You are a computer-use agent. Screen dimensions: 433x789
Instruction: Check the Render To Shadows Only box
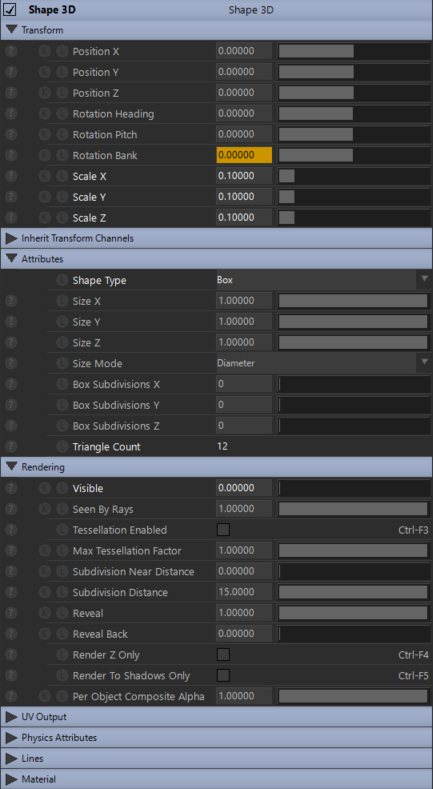click(223, 675)
